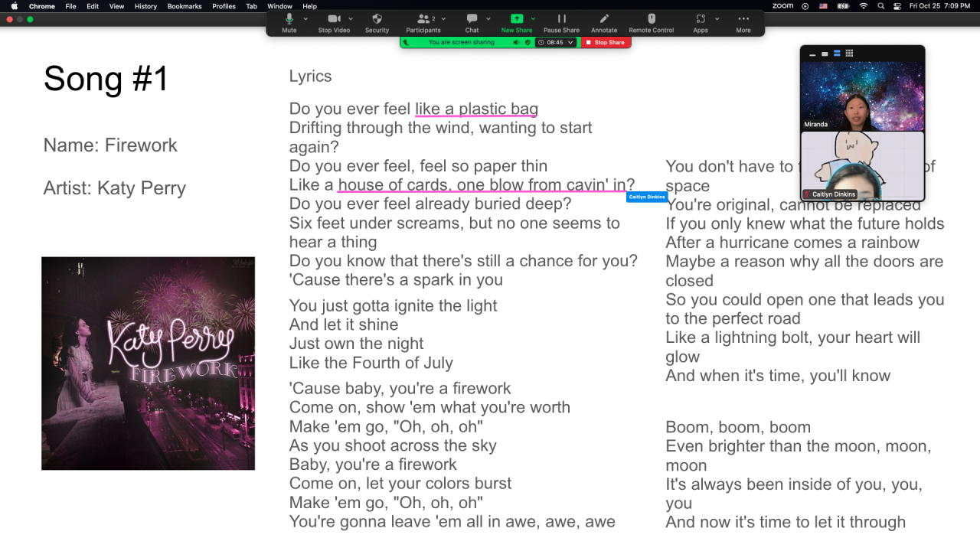Select Caitlyn Dinkins' video thumbnail

[x=862, y=166]
